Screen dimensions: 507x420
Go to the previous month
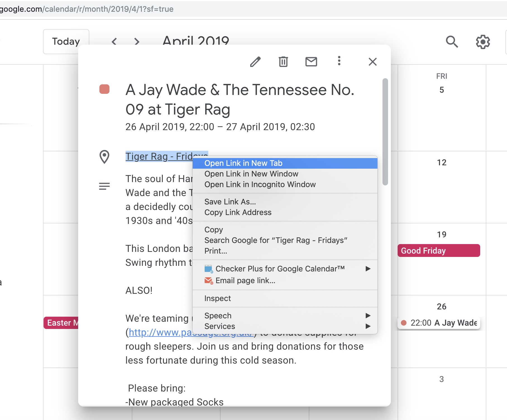[114, 42]
